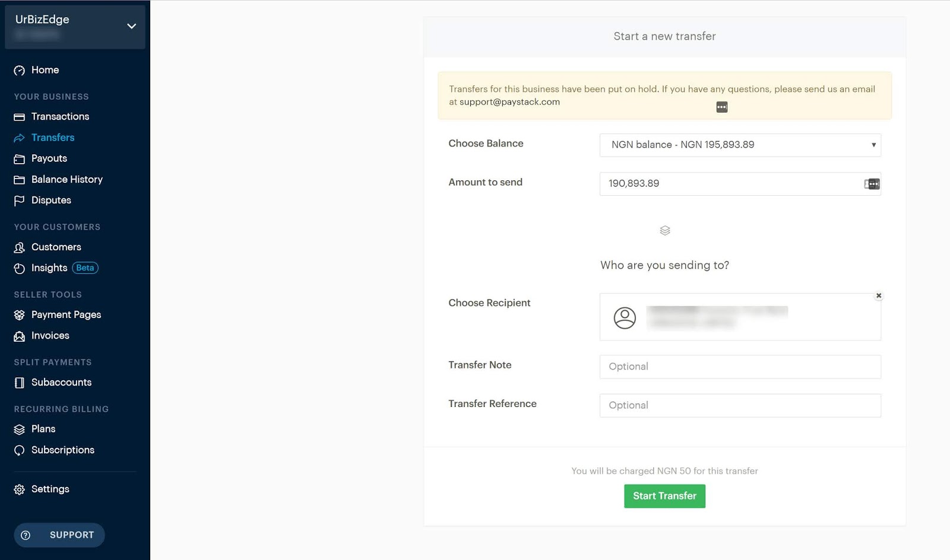
Task: Click the Subaccounts icon
Action: click(x=19, y=382)
